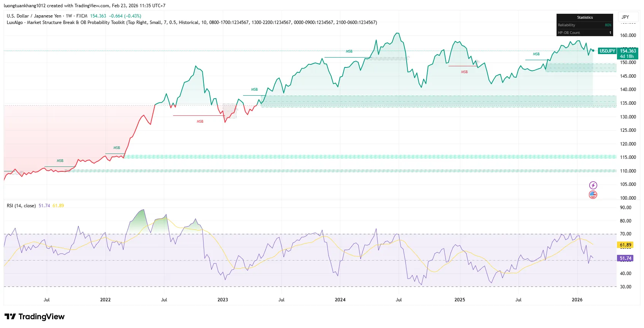Click the RSI (14, close) indicator legend
Image resolution: width=644 pixels, height=328 pixels.
pyautogui.click(x=21, y=206)
